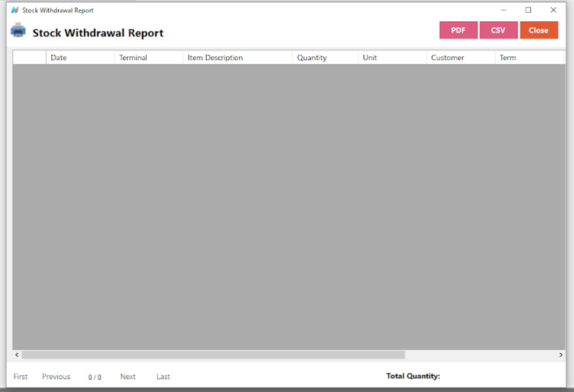
Task: Click the Total Quantity label
Action: tap(413, 376)
